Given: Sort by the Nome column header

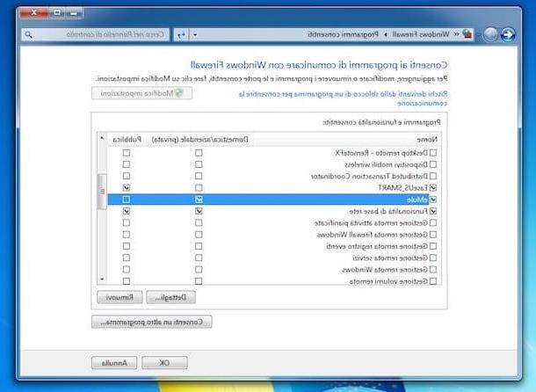Looking at the screenshot, I should point(427,139).
